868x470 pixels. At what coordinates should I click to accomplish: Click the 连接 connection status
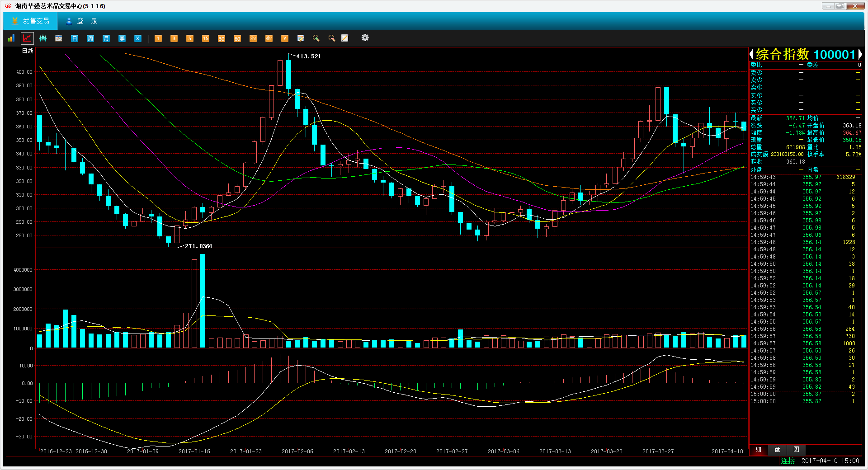(788, 461)
